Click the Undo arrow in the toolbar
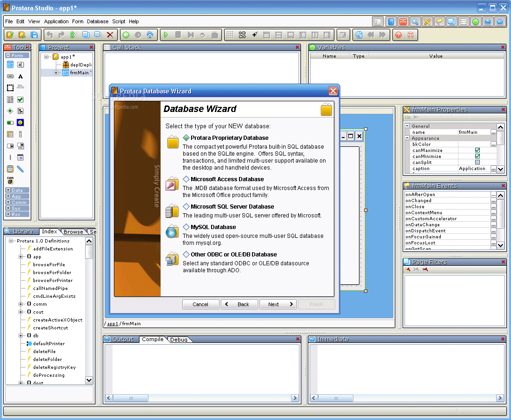This screenshot has height=420, width=511. tap(50, 35)
